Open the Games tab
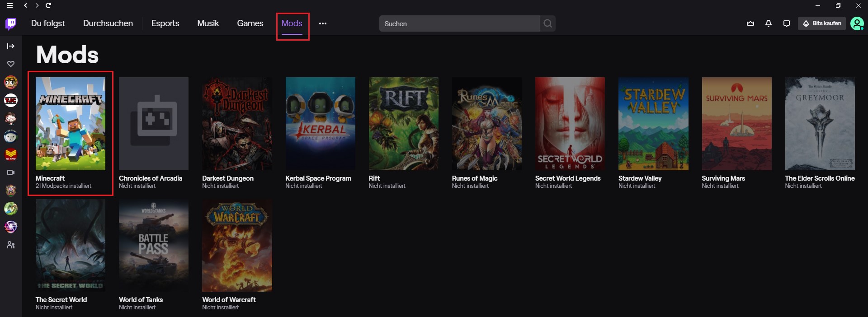Image resolution: width=868 pixels, height=317 pixels. (x=250, y=23)
